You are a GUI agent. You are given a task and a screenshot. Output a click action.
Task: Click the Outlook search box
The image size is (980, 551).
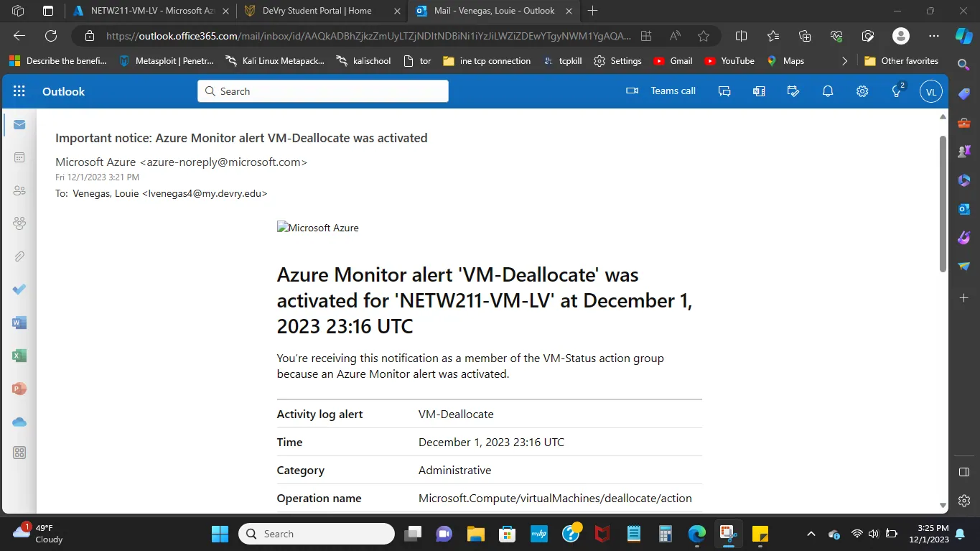click(x=323, y=91)
